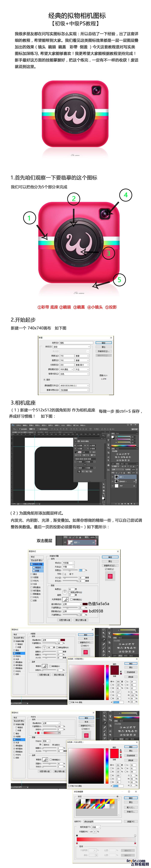This screenshot has width=151, height=868.
Task: Enable 描边 in first 图层样式 dialog
Action: 32,574
